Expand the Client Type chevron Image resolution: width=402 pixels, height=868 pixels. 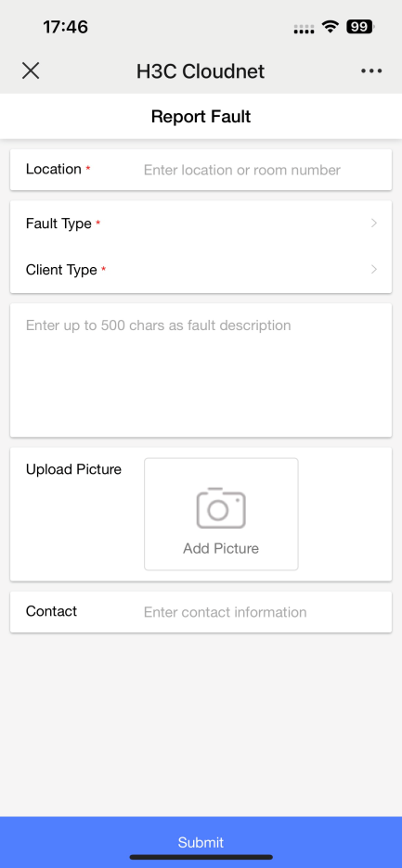coord(374,270)
